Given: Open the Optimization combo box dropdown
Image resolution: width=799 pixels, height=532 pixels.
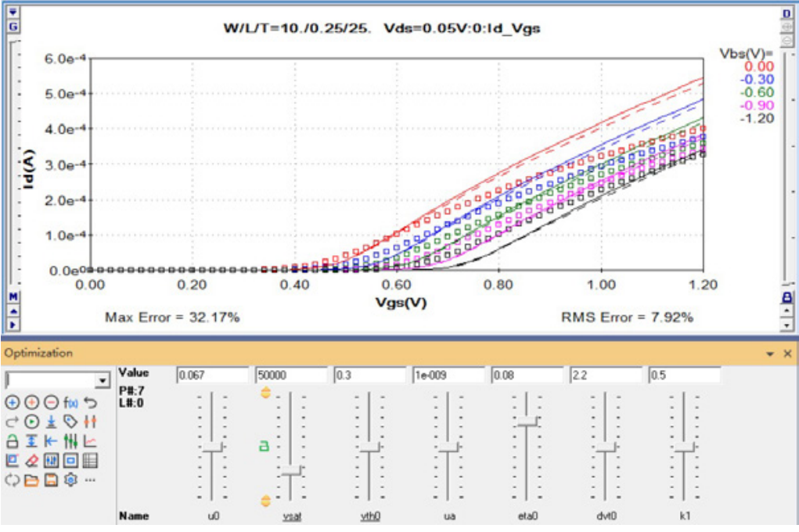Looking at the screenshot, I should (x=103, y=380).
